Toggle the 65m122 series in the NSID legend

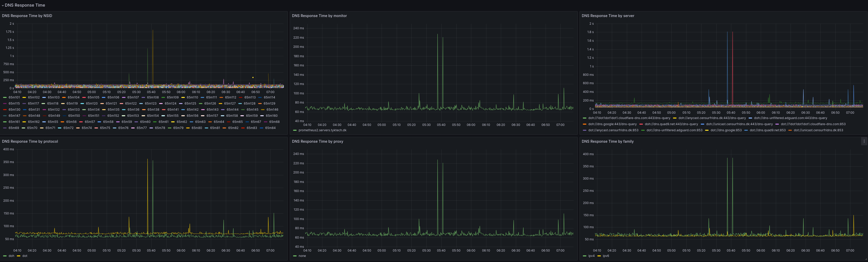(x=131, y=104)
